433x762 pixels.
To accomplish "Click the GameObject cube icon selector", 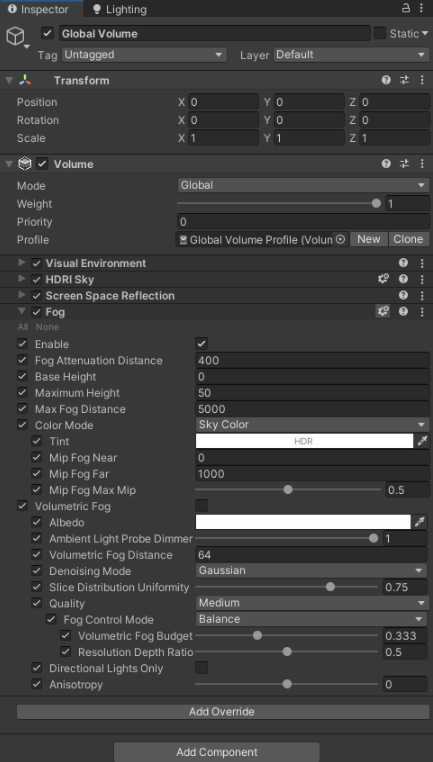I will coord(15,36).
